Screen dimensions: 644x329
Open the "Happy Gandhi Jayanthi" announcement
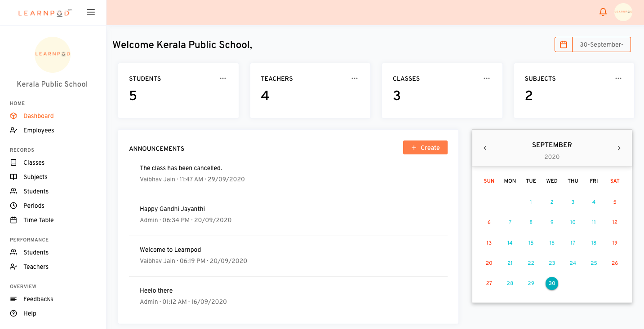click(173, 209)
